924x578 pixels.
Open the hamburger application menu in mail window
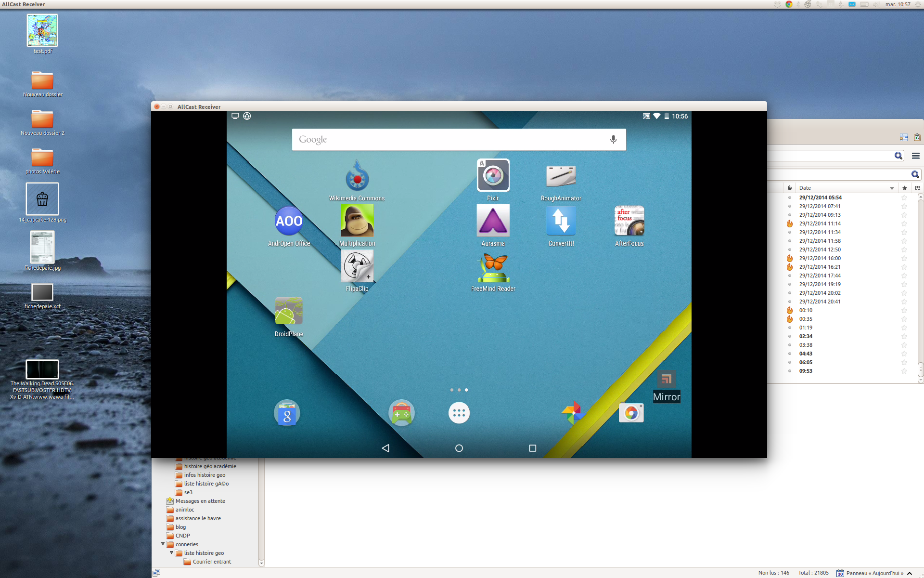(916, 156)
